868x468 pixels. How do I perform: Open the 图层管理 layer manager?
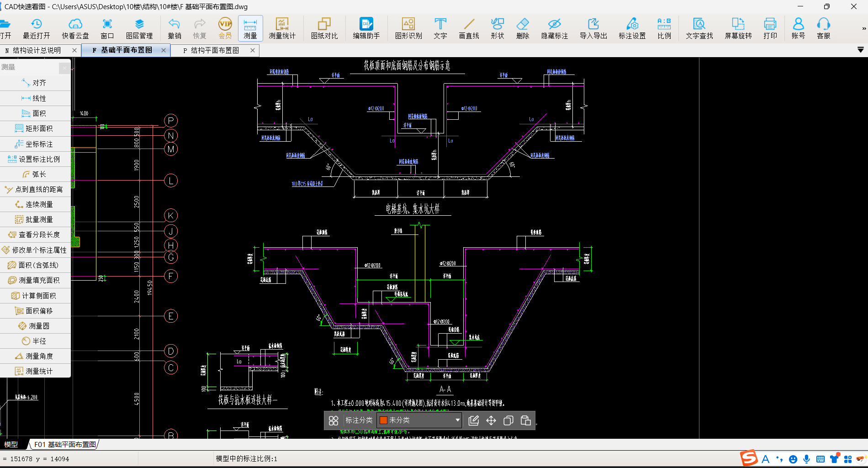coord(139,29)
